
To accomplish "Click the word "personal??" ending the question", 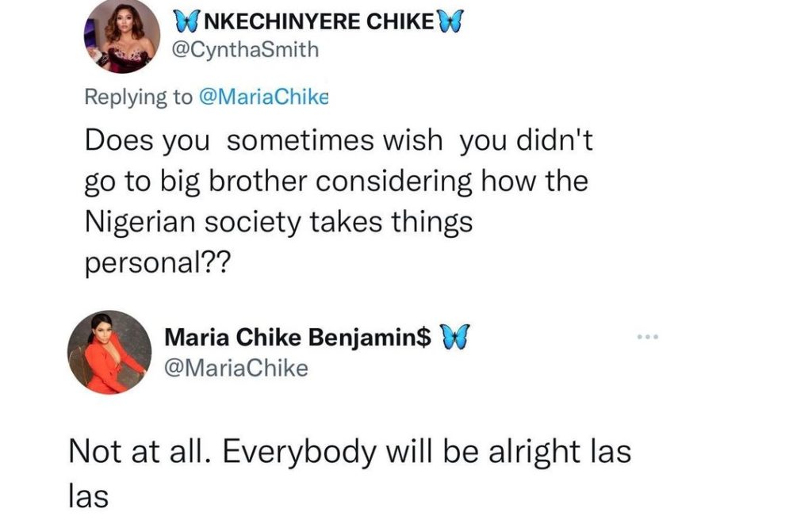I will click(157, 263).
